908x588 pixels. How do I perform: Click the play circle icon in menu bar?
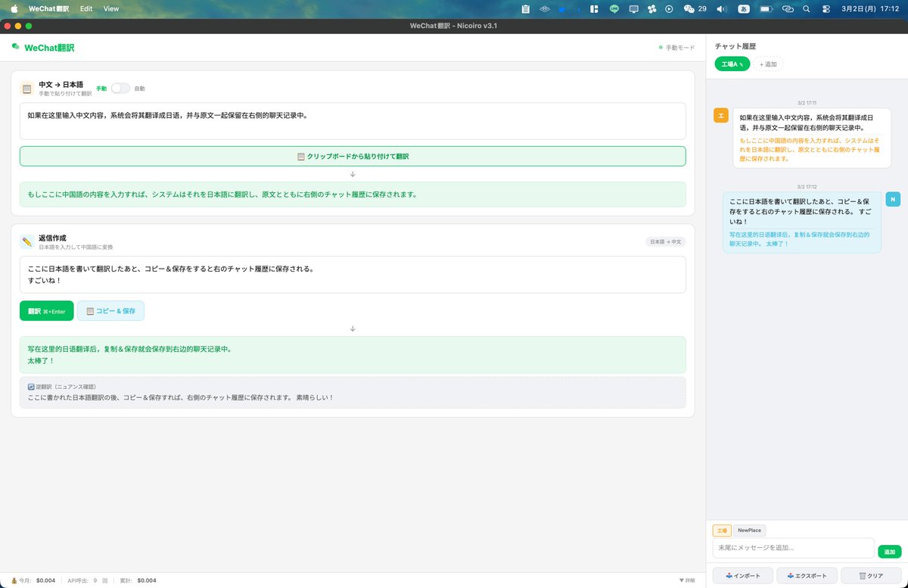[x=669, y=9]
